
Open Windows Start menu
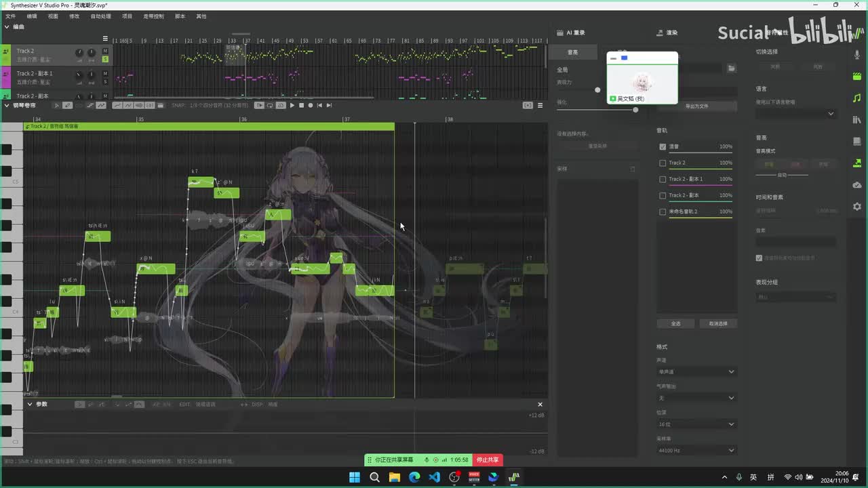[x=355, y=477]
